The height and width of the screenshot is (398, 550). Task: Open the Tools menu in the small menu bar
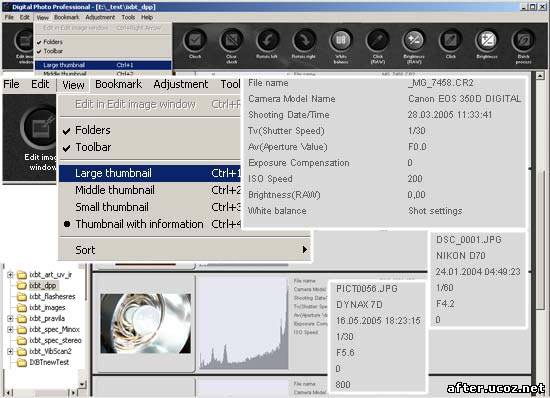tap(128, 17)
